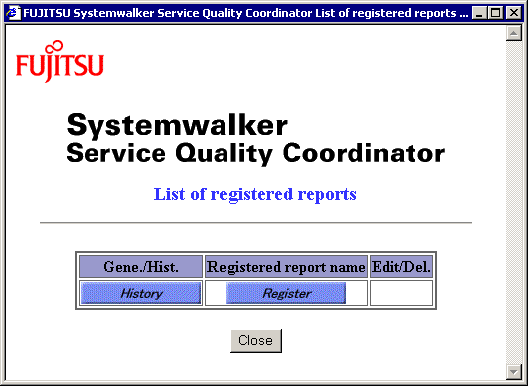This screenshot has width=528, height=386.
Task: Click the Internet Explorer title bar icon
Action: (x=13, y=13)
